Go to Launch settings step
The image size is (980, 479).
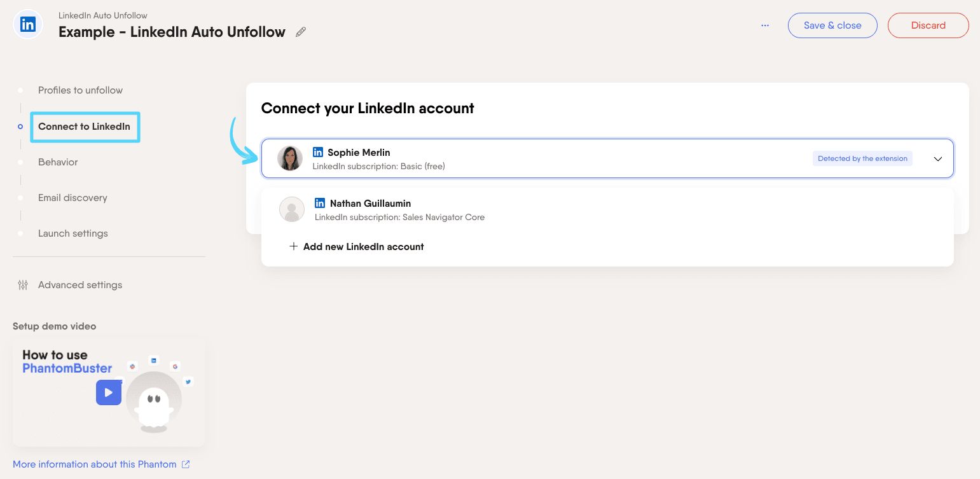[73, 233]
